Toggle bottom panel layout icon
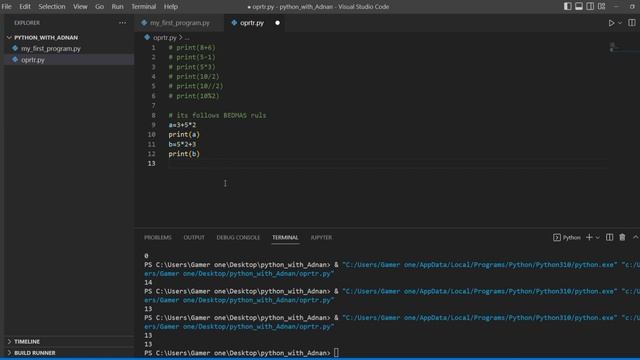Screen dimensions: 640x360 point(579,6)
